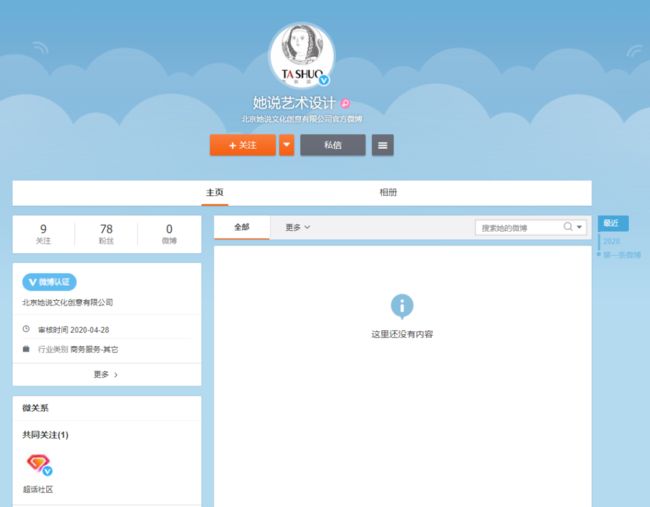View the 78 粉丝 followers count
650x507 pixels.
[x=106, y=234]
